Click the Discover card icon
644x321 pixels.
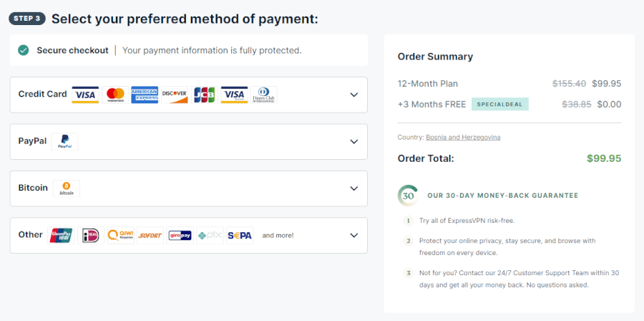(x=175, y=95)
